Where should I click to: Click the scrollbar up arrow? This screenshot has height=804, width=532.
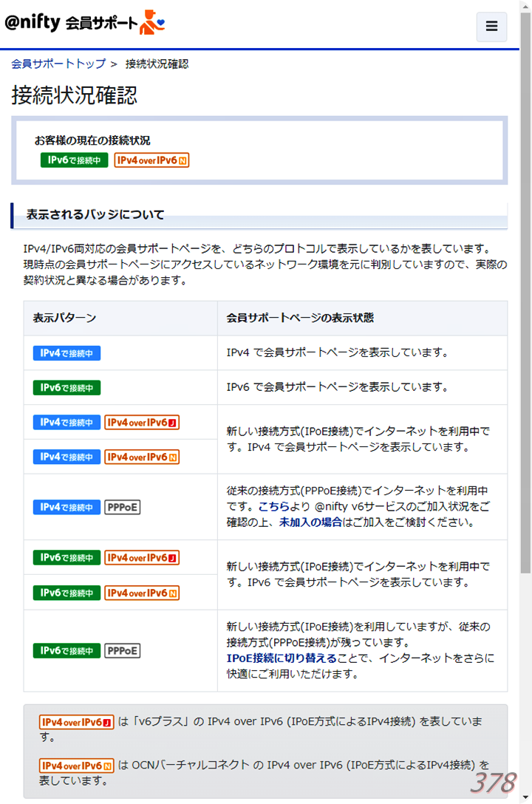525,6
